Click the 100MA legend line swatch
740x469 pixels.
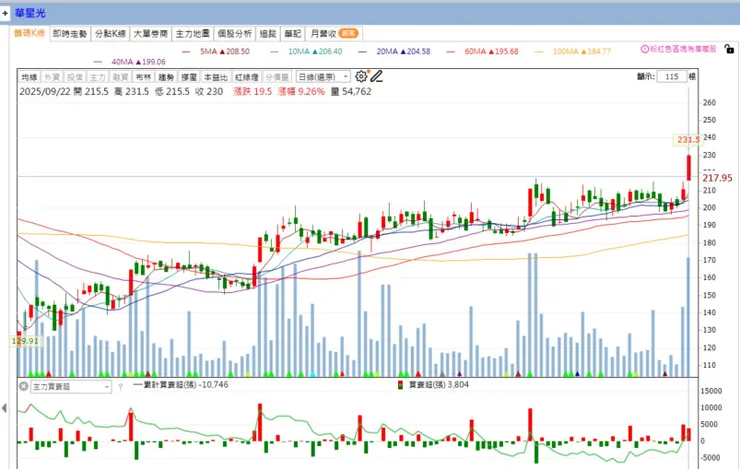click(x=539, y=51)
